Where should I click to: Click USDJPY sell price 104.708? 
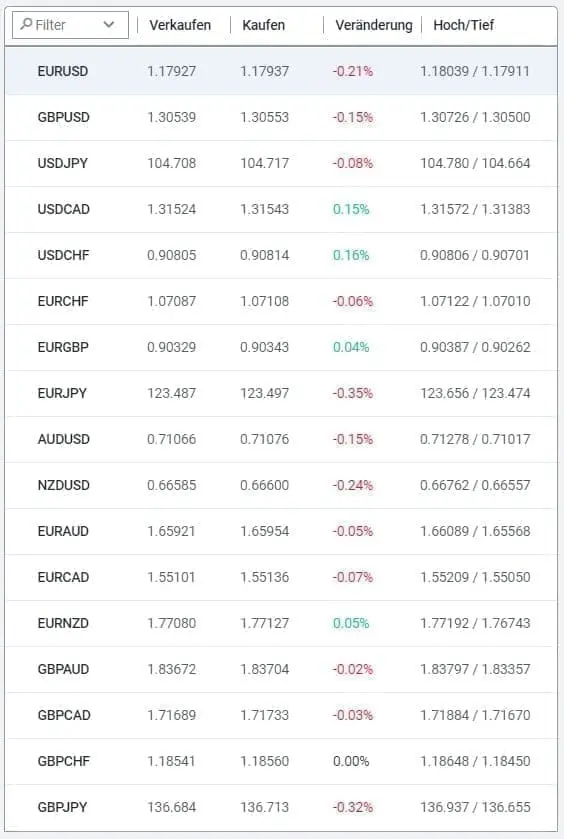[172, 163]
